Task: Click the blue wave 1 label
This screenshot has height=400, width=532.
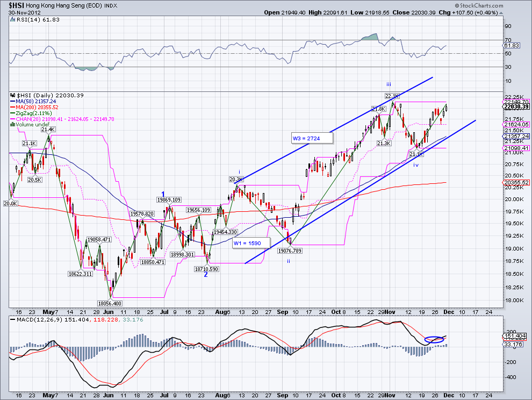Action: click(x=163, y=195)
